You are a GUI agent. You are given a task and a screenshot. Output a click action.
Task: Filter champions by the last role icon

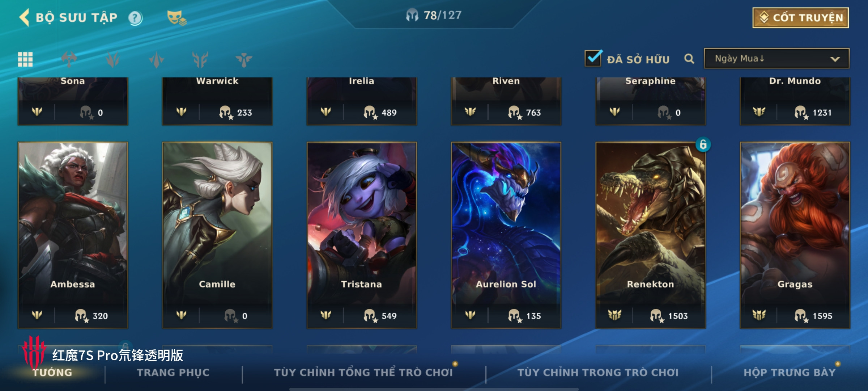click(244, 59)
